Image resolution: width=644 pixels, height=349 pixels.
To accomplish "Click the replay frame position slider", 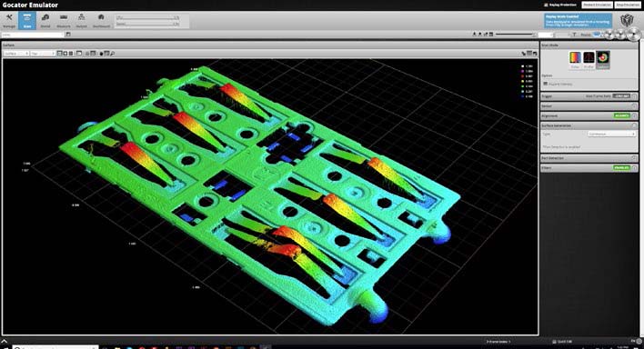I will (516, 35).
